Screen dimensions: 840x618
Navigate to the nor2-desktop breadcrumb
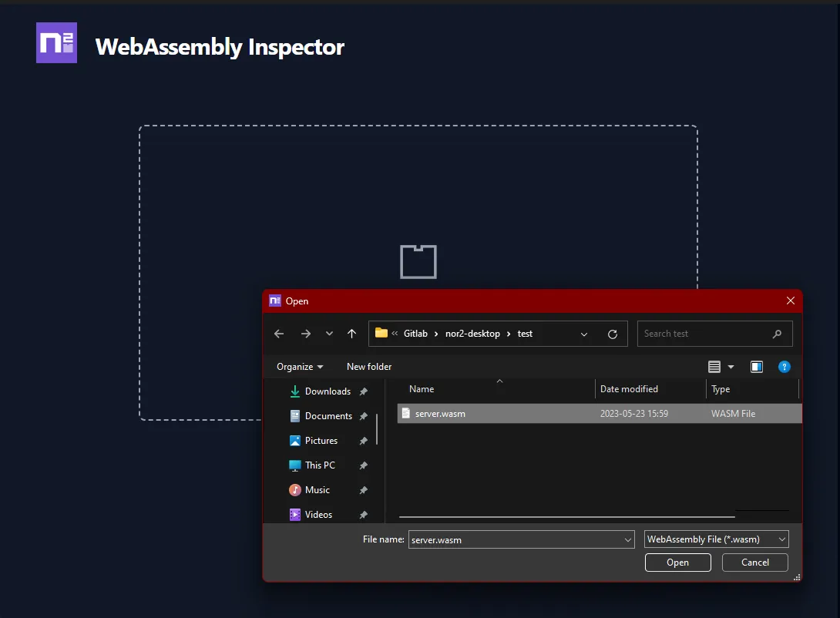point(472,333)
